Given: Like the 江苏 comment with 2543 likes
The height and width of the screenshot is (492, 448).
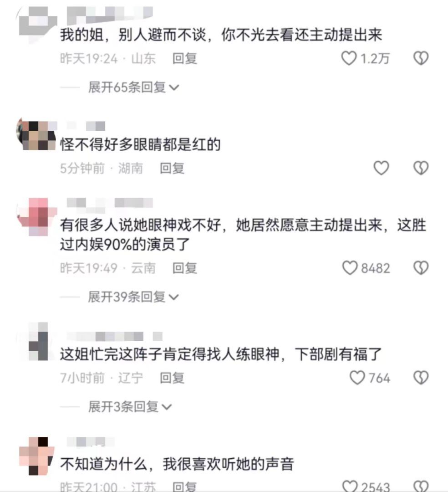Looking at the screenshot, I should (x=350, y=486).
